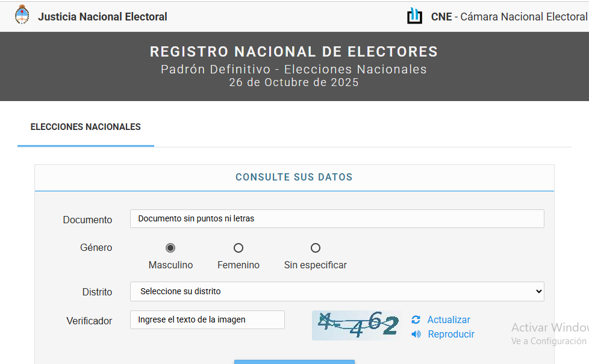Click the Argentine coat of arms logo

pyautogui.click(x=22, y=15)
